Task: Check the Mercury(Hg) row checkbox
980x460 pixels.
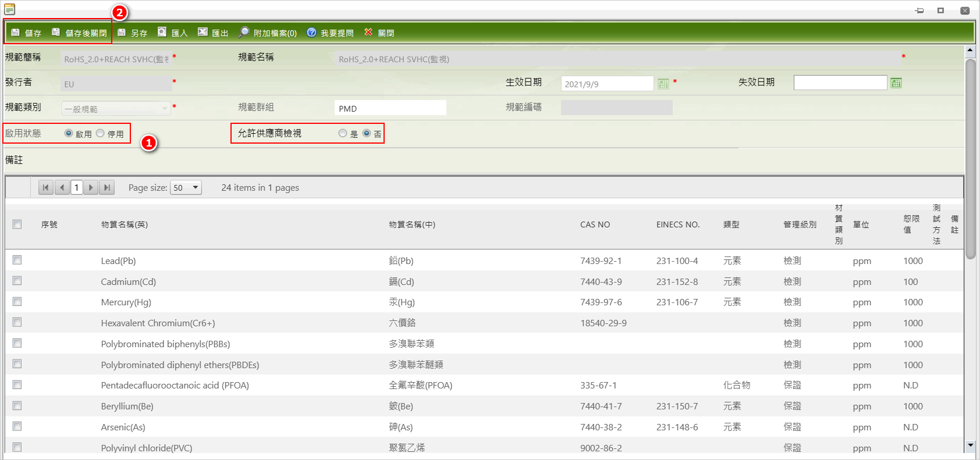Action: (17, 302)
